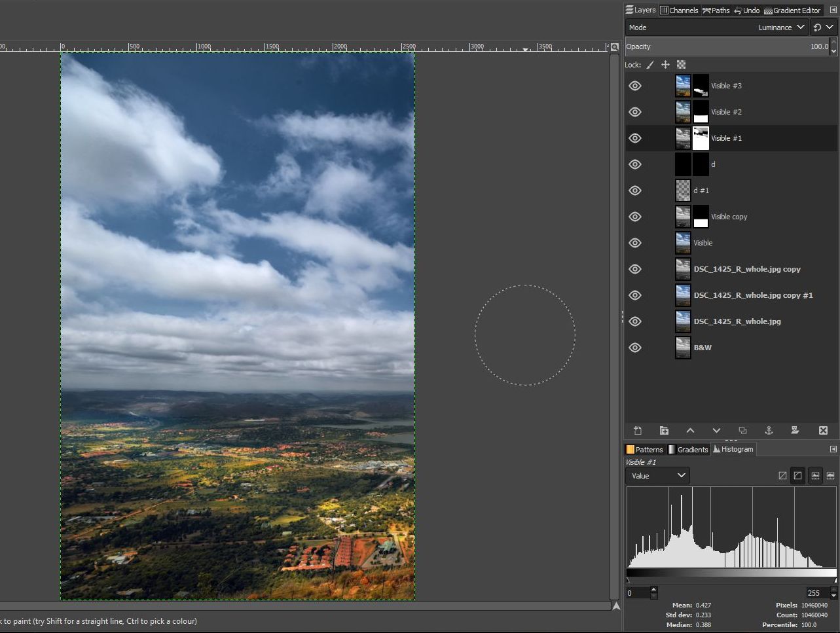Switch to the Channels tab
The image size is (840, 633).
click(x=679, y=10)
